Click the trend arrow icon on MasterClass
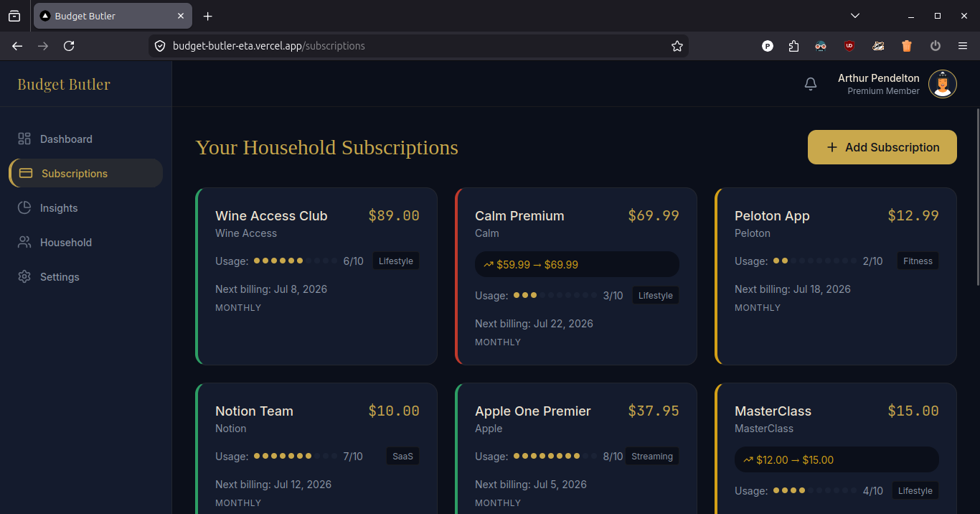Viewport: 980px width, 514px height. (748, 459)
